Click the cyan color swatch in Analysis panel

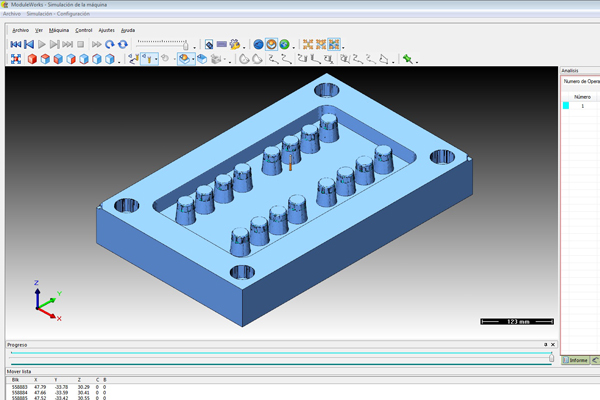[x=566, y=105]
